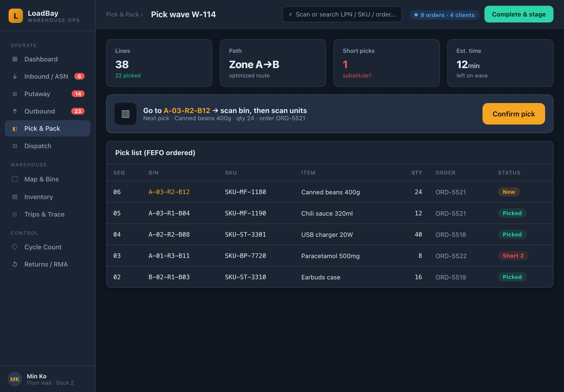Screen dimensions: 564x392
Task: Select Pick & Pack in sidebar
Action: point(48,128)
